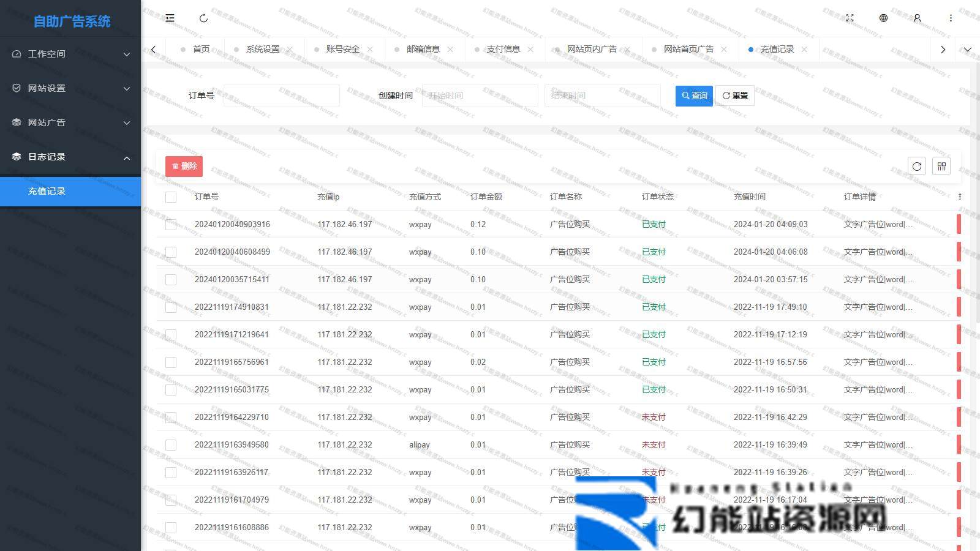Viewport: 980px width, 551px height.
Task: Expand the 网站设置 sidebar menu
Action: click(x=70, y=88)
